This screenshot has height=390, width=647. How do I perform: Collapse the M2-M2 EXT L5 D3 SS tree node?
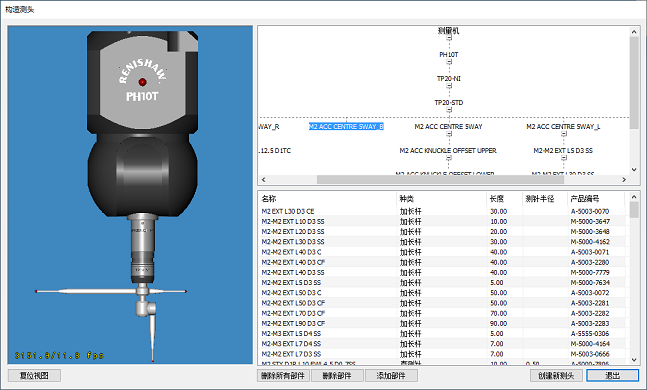[x=564, y=158]
